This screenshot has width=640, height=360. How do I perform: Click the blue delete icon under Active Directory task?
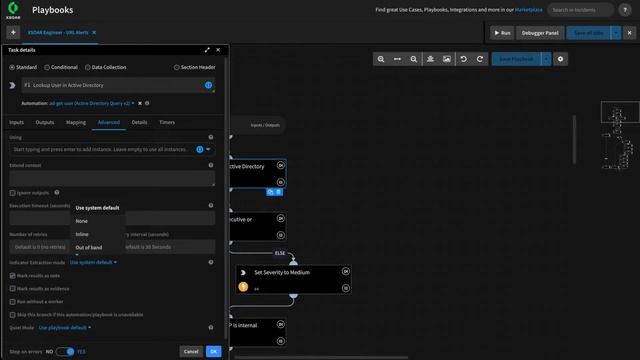click(278, 192)
